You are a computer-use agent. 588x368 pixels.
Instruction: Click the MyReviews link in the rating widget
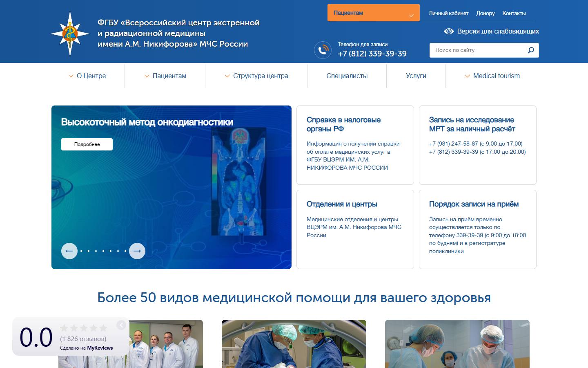100,348
